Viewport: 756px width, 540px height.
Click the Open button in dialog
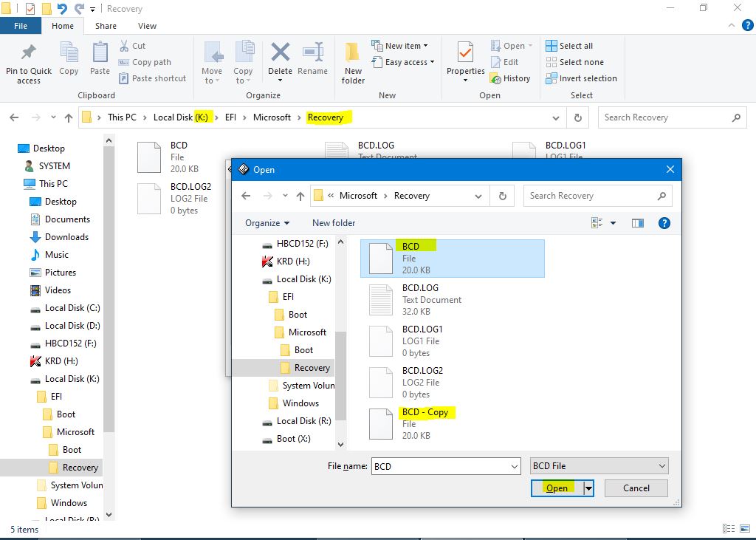click(557, 488)
